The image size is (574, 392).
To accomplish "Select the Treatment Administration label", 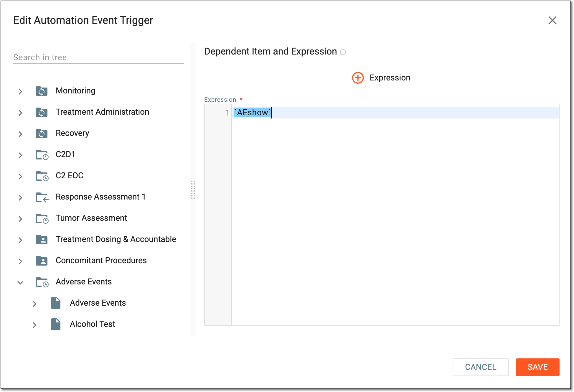I will (x=102, y=112).
